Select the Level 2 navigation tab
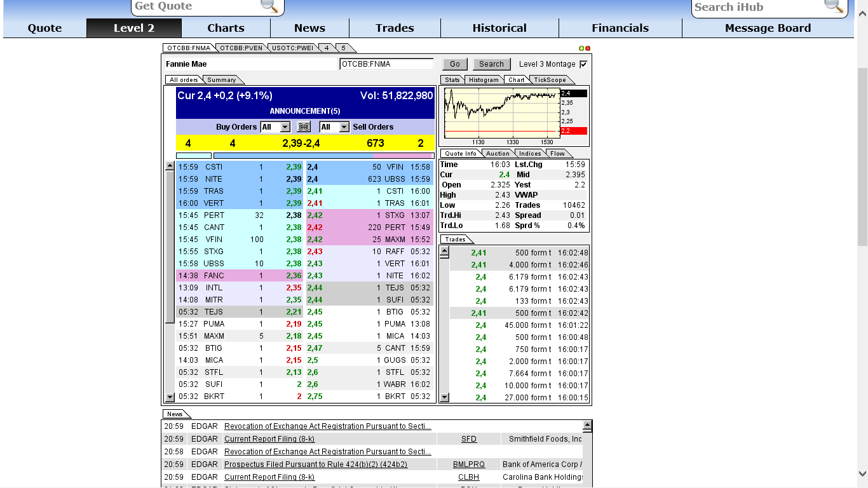This screenshot has height=488, width=868. [134, 28]
